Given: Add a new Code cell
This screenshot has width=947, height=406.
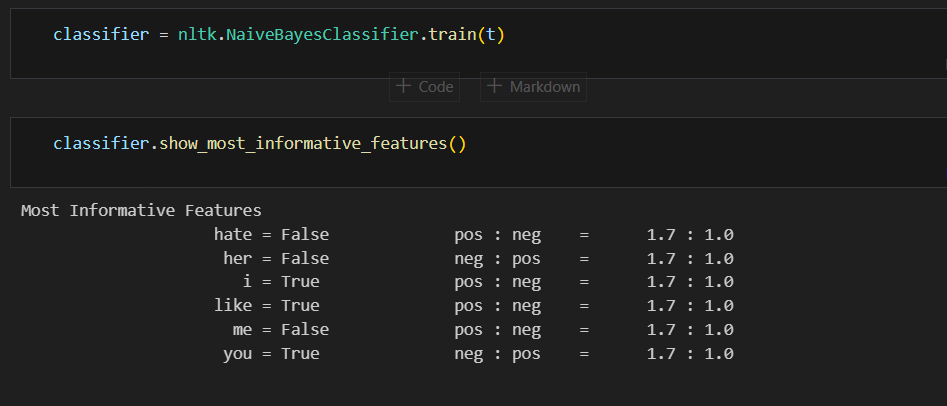Looking at the screenshot, I should click(x=425, y=86).
